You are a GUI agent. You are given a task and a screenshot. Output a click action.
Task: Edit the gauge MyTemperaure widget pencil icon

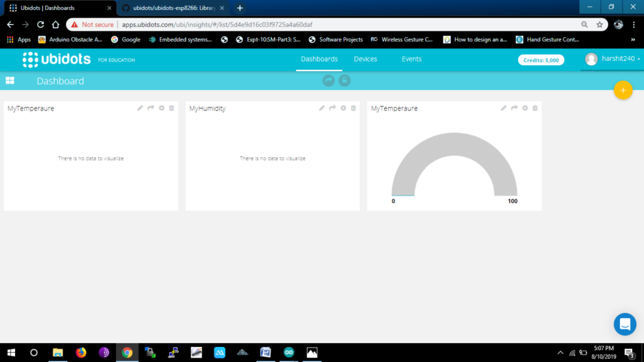pyautogui.click(x=504, y=108)
